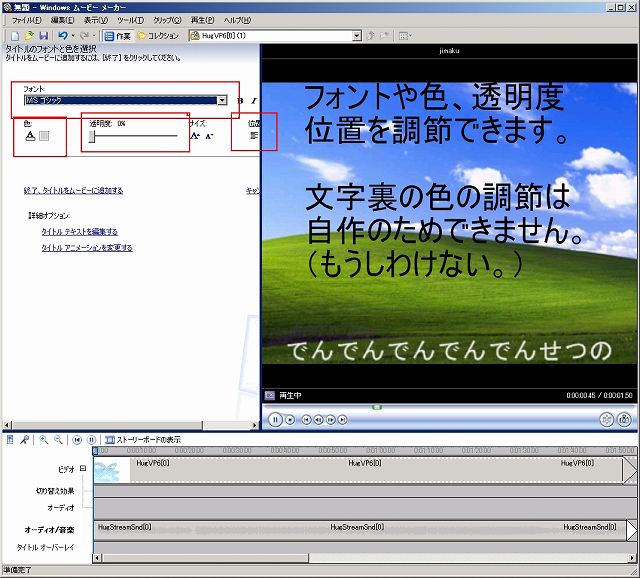640x578 pixels.
Task: Stop the preview playback
Action: [290, 420]
